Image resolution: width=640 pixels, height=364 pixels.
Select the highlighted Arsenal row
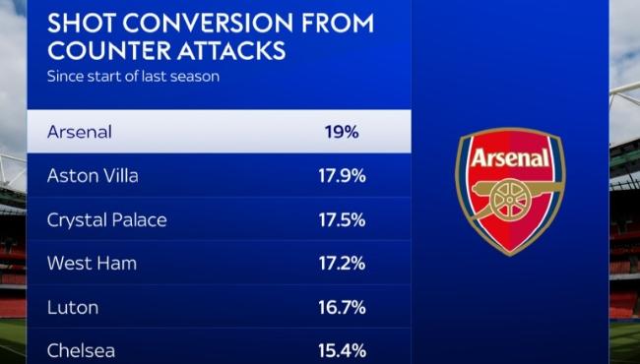point(220,132)
